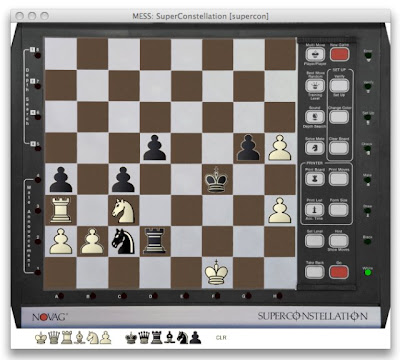Click the white pawn on a2
Screen dimensions: 400x360
[x=61, y=241]
